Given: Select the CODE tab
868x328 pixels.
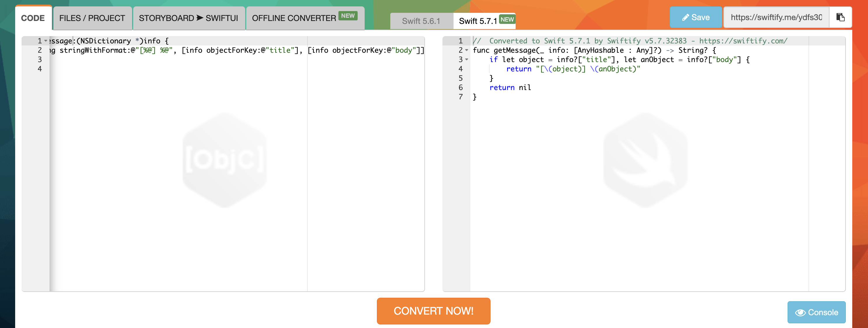Looking at the screenshot, I should point(33,18).
